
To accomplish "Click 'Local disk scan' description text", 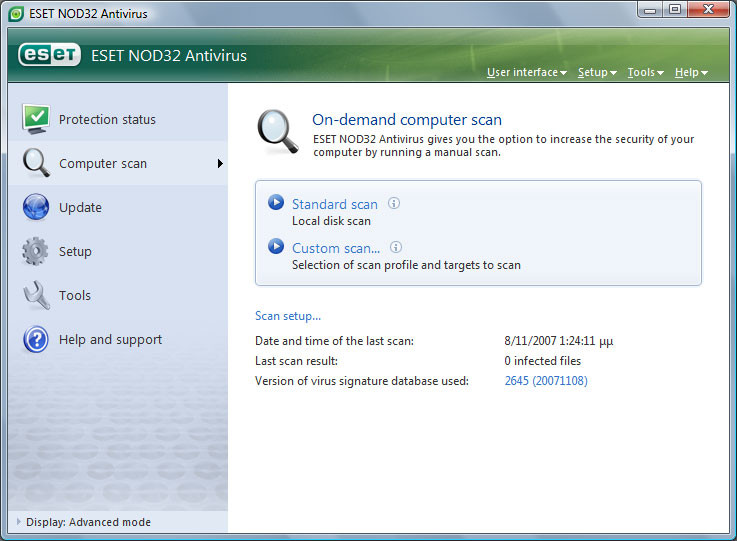I will [x=331, y=221].
